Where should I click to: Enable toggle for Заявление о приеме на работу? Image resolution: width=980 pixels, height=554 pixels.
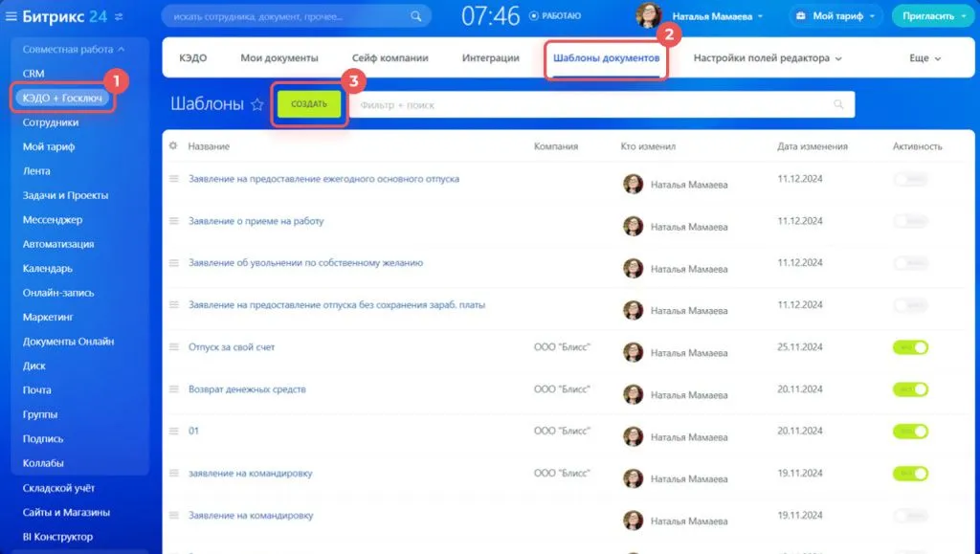[x=910, y=221]
